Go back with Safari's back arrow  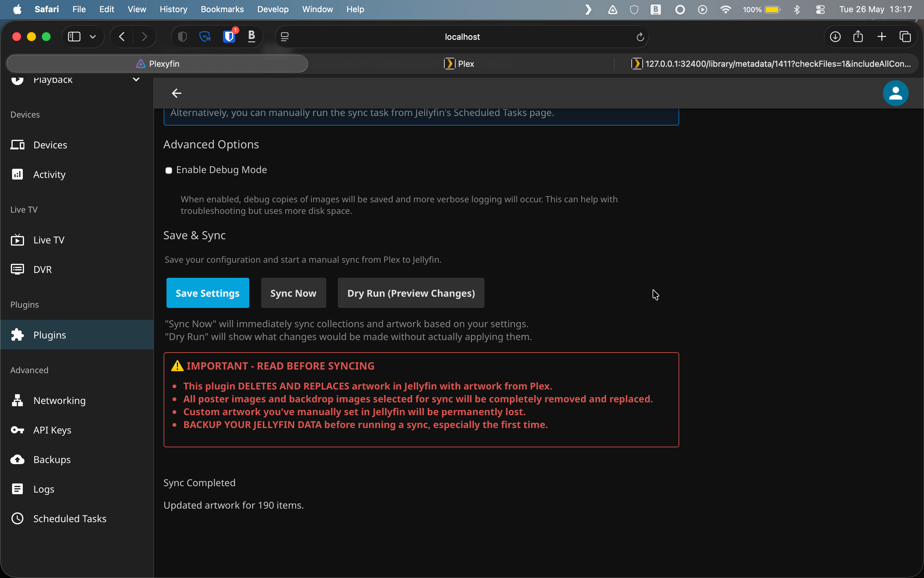pos(122,37)
